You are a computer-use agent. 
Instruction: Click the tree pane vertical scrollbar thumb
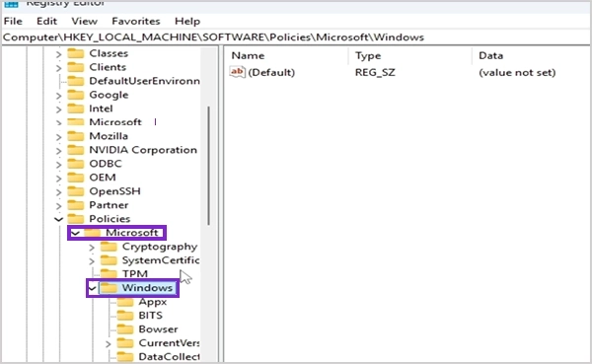pyautogui.click(x=208, y=166)
